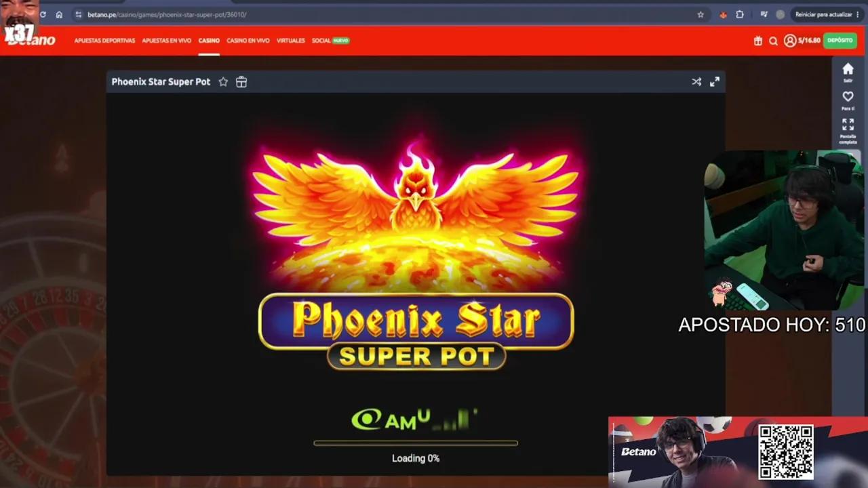Click the QR code in Betano banner
Screen dimensions: 868x488
pos(786,452)
